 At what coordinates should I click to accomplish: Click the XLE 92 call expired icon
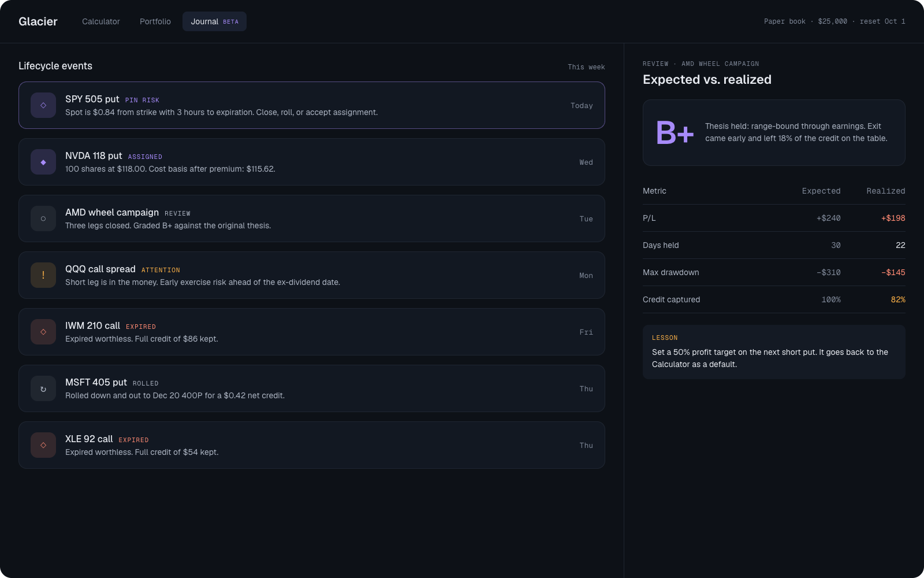[x=43, y=445]
